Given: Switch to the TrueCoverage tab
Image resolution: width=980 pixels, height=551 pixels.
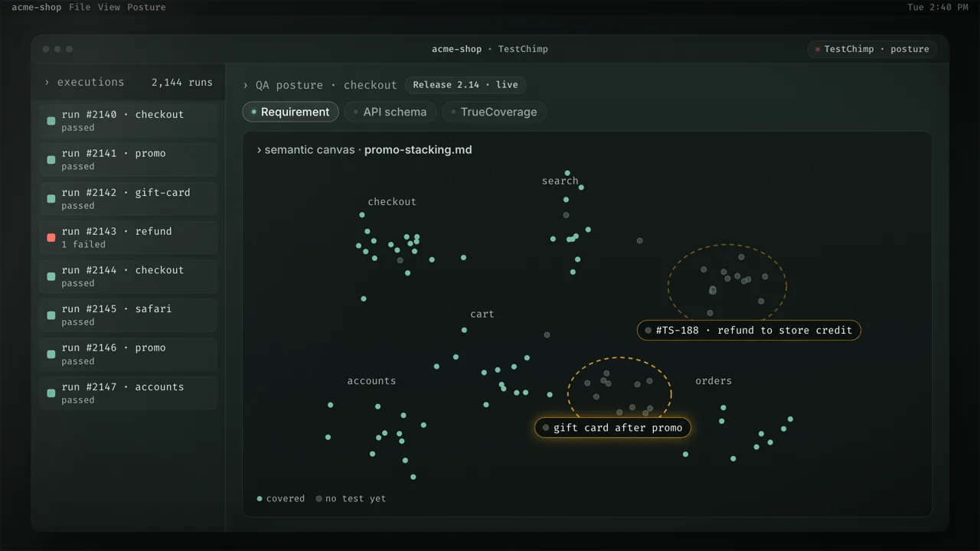Looking at the screenshot, I should (494, 112).
